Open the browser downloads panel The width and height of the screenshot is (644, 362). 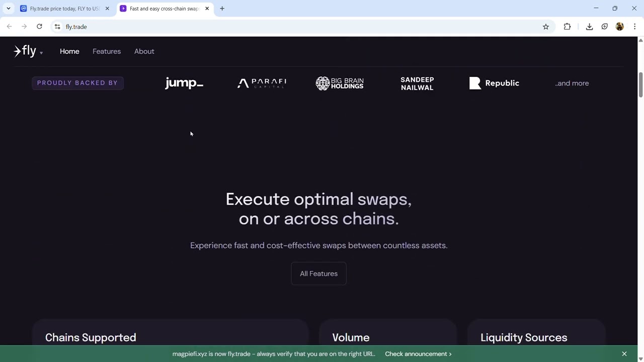tap(589, 27)
